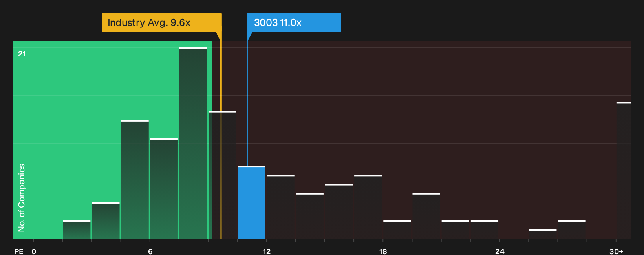The image size is (644, 255).
Task: Select the blue 3003 11.0x label
Action: click(x=294, y=22)
